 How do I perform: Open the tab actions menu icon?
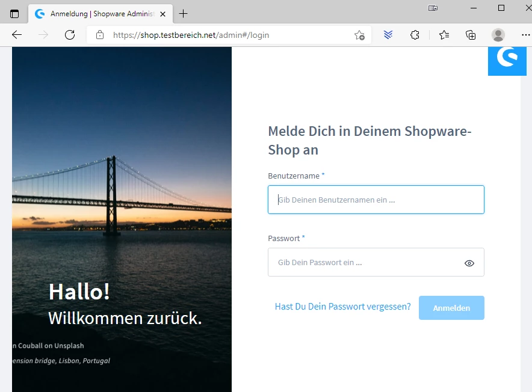[x=14, y=13]
